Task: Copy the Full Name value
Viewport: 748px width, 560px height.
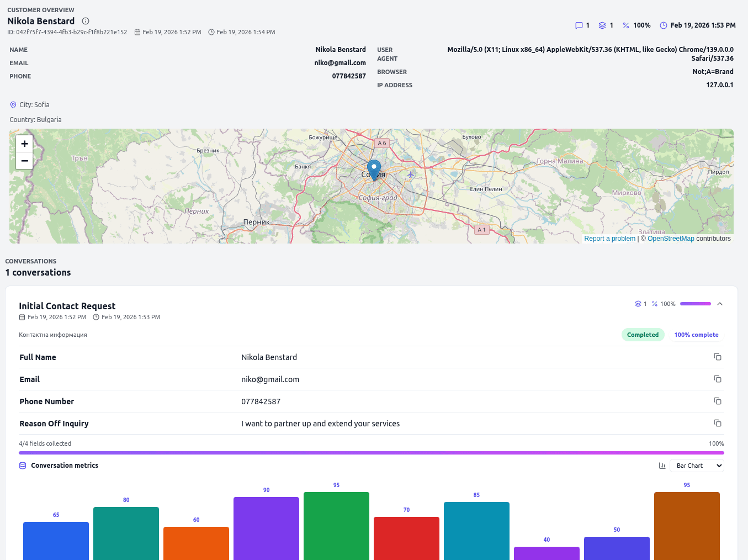Action: (x=717, y=357)
